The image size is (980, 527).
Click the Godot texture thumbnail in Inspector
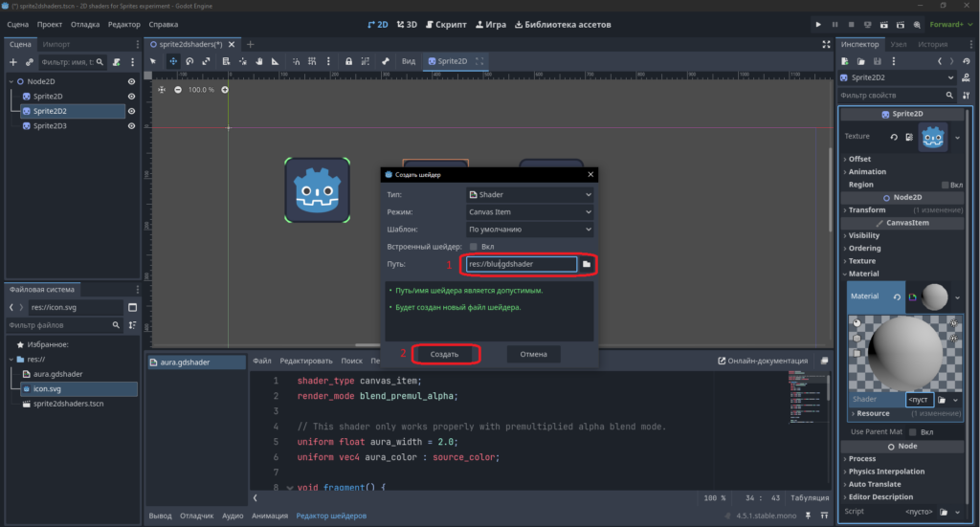coord(932,138)
